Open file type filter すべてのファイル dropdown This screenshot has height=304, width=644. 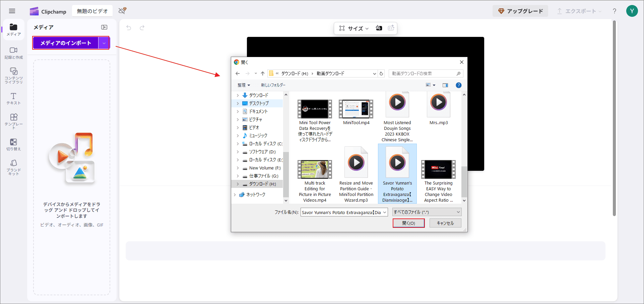click(427, 212)
